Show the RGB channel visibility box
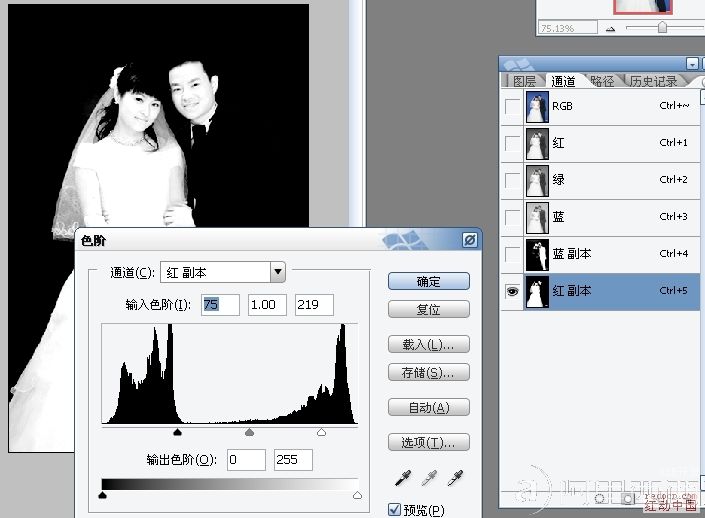Image resolution: width=705 pixels, height=518 pixels. [x=513, y=106]
